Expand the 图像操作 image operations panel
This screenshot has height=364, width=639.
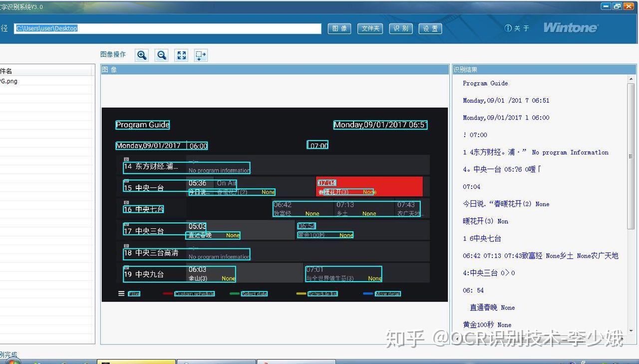(x=113, y=54)
